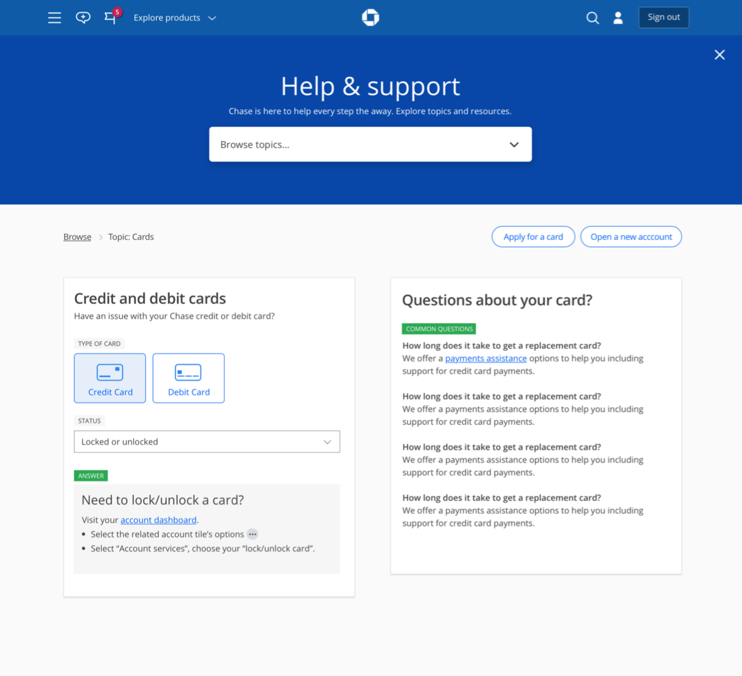
Task: Open the Browse topics dropdown
Action: [370, 144]
